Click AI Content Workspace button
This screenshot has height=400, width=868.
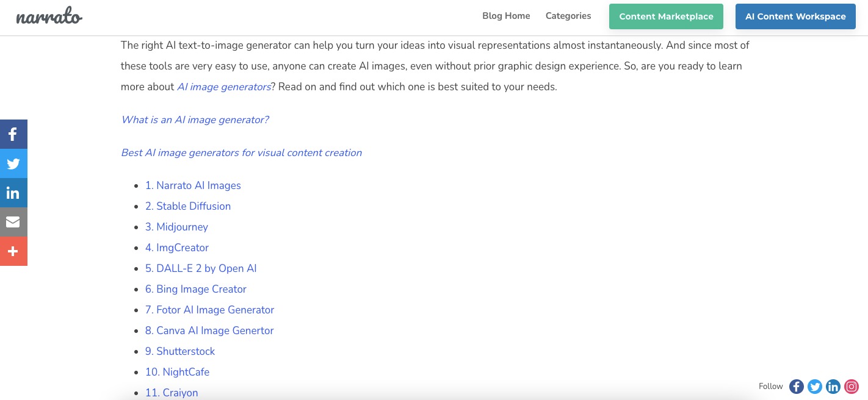pyautogui.click(x=795, y=16)
